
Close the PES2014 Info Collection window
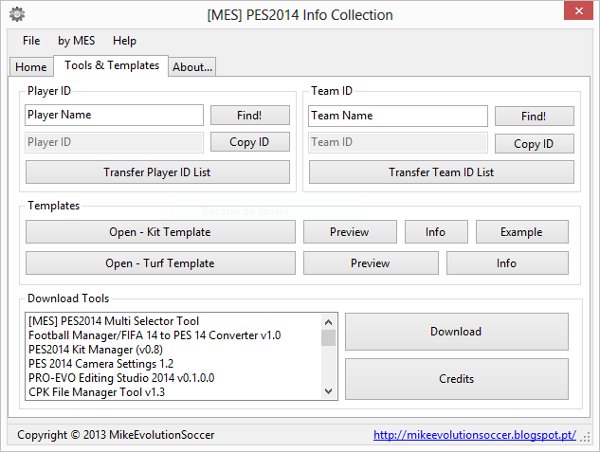pyautogui.click(x=579, y=11)
